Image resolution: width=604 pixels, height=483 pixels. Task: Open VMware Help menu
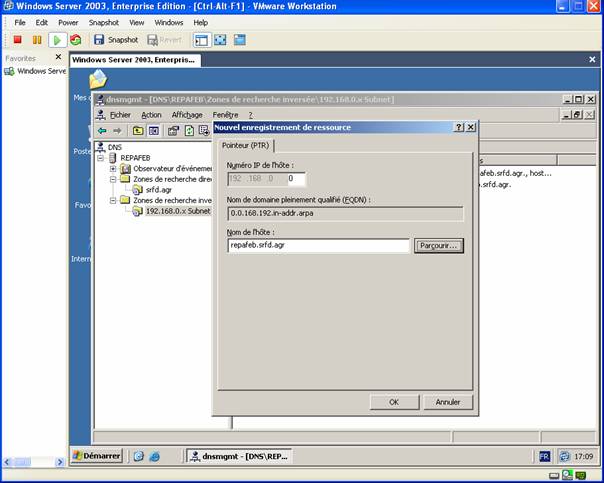200,23
